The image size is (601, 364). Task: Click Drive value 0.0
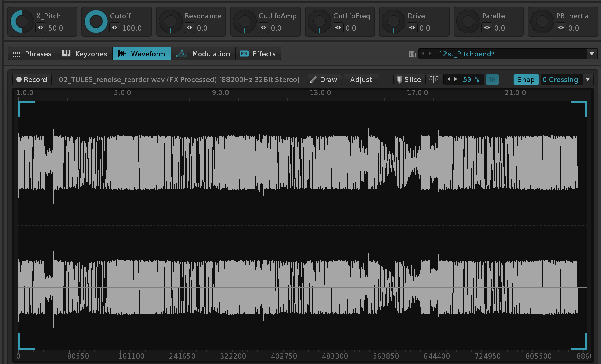[x=425, y=28]
